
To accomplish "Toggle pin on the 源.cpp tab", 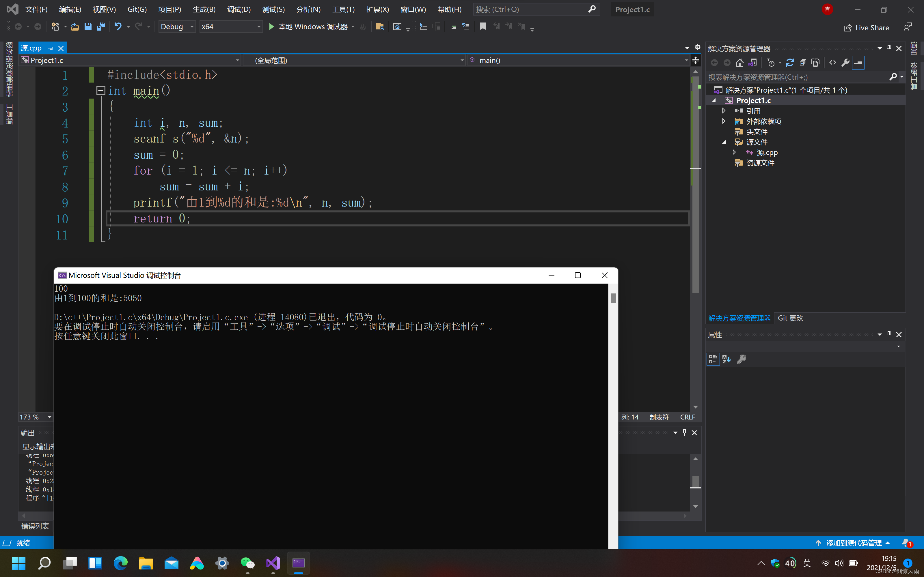I will click(51, 48).
